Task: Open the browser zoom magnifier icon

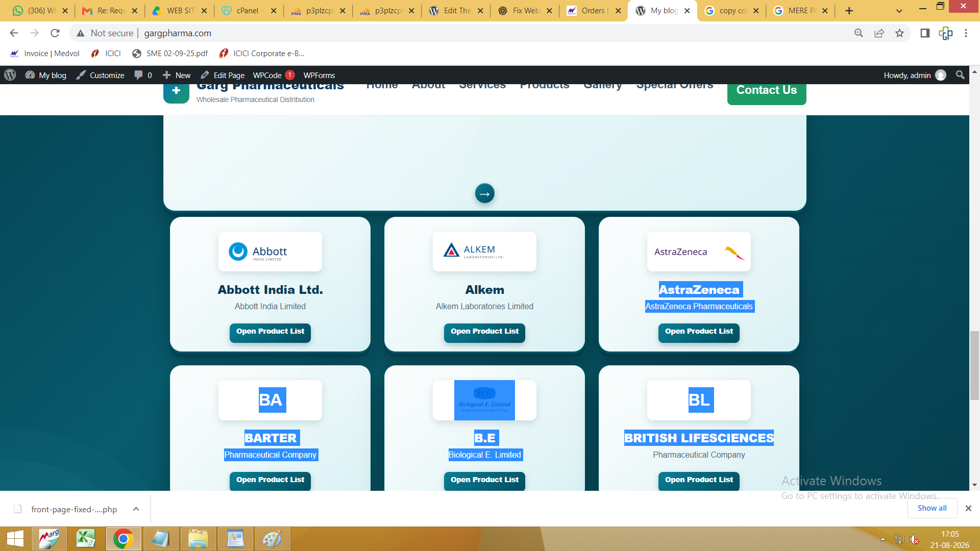Action: click(859, 33)
